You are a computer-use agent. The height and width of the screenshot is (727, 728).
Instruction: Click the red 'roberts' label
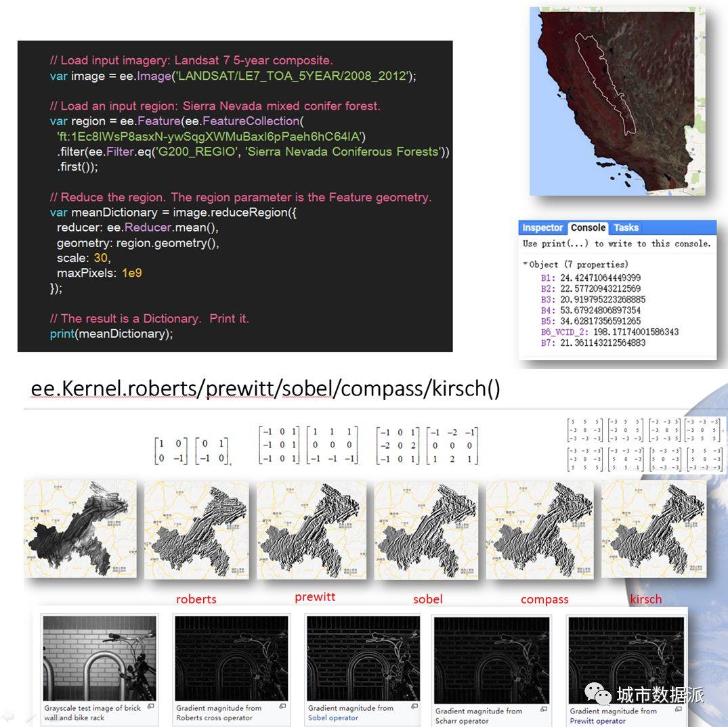pos(196,599)
